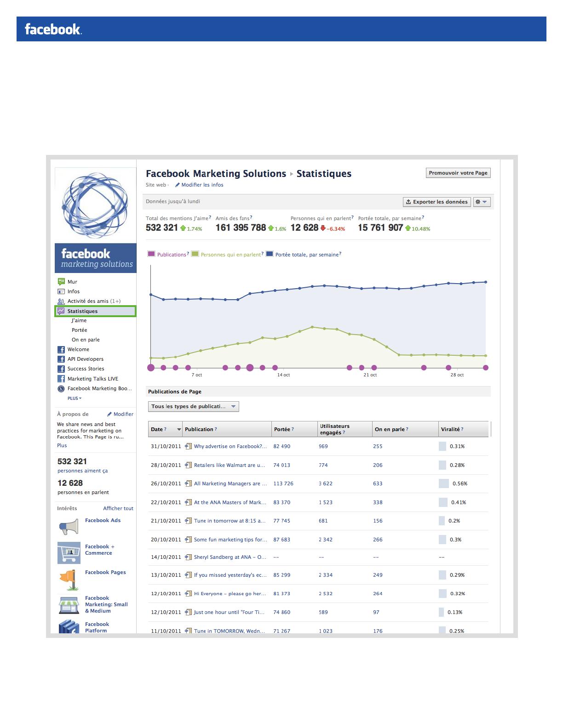Click Afficher tout link in Intérêts
Image resolution: width=563 pixels, height=728 pixels.
click(118, 508)
